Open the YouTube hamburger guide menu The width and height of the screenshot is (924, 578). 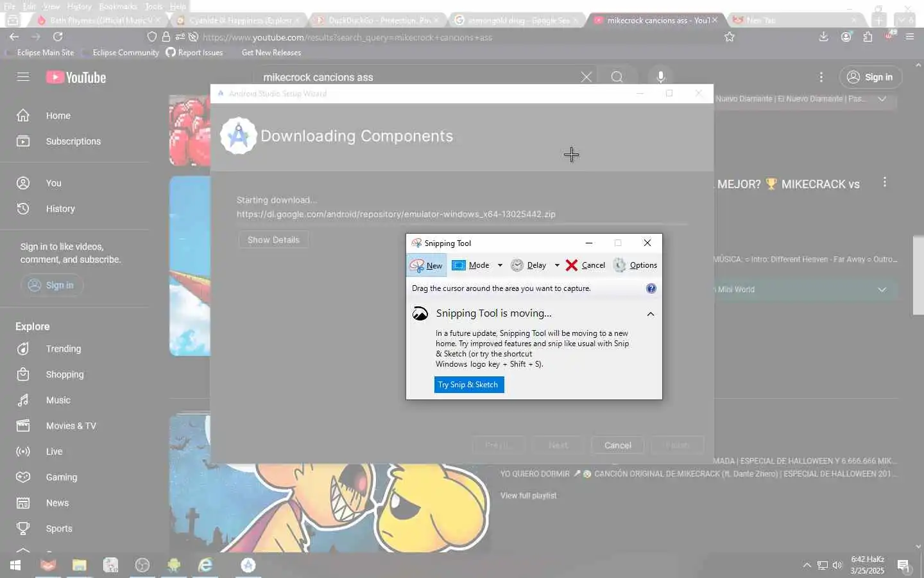(x=23, y=77)
